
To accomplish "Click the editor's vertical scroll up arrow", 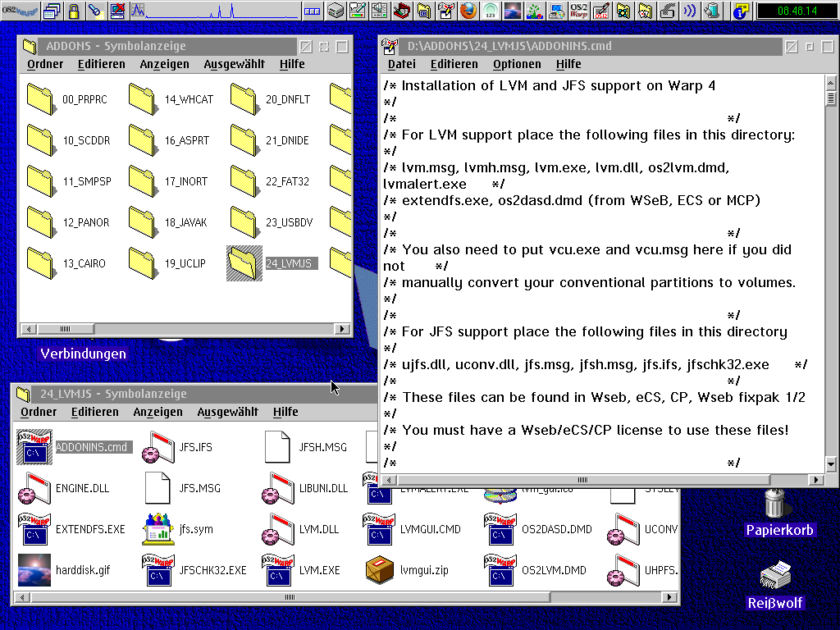I will (x=831, y=83).
